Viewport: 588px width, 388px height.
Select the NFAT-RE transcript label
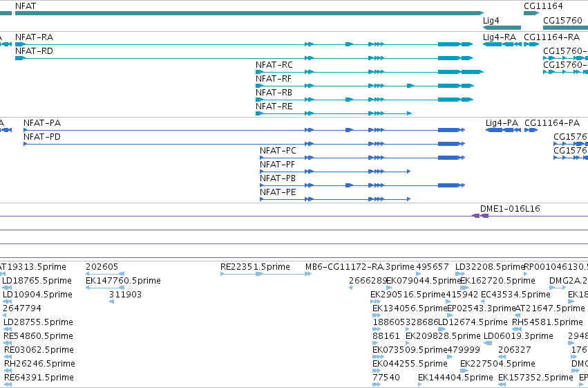click(274, 107)
